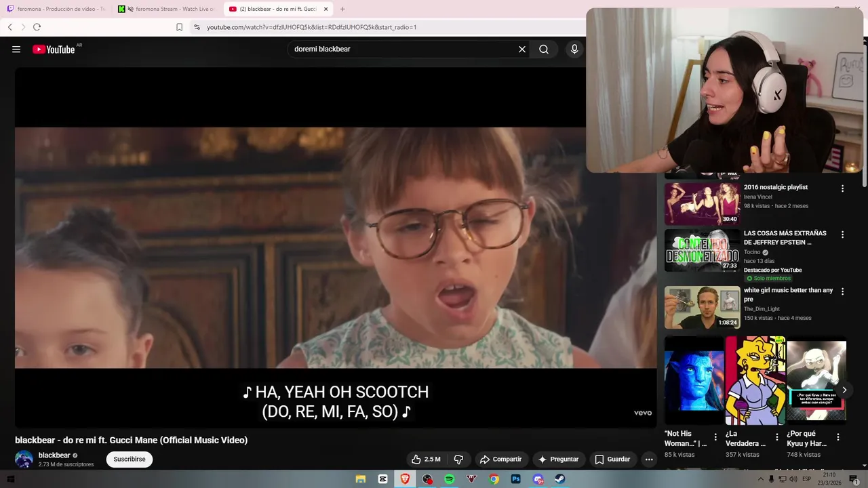
Task: Reload the current page
Action: coord(37,27)
